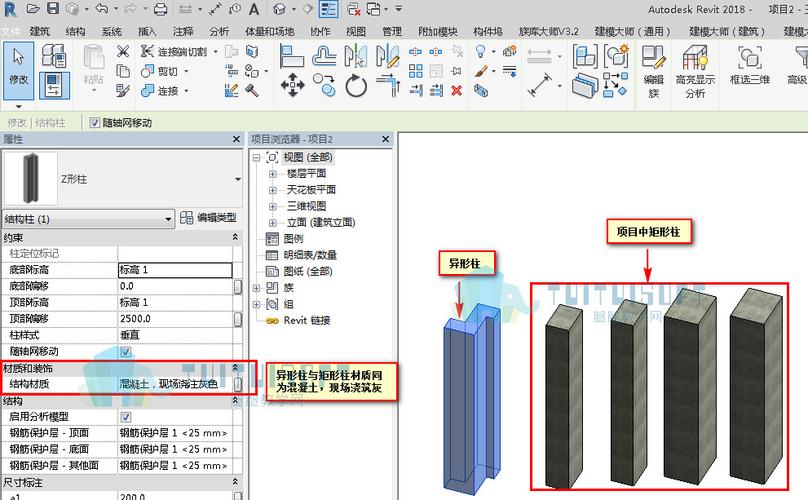This screenshot has width=808, height=500.
Task: Open the 结构 ribbon tab
Action: click(x=75, y=31)
